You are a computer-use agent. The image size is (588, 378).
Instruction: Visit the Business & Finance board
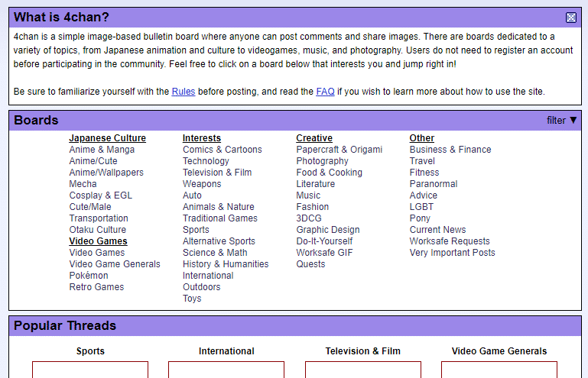click(x=450, y=150)
